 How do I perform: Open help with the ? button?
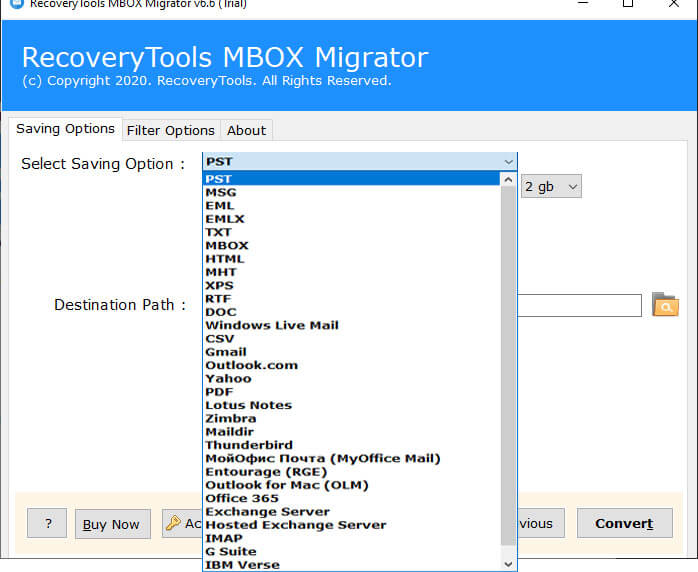pos(47,523)
